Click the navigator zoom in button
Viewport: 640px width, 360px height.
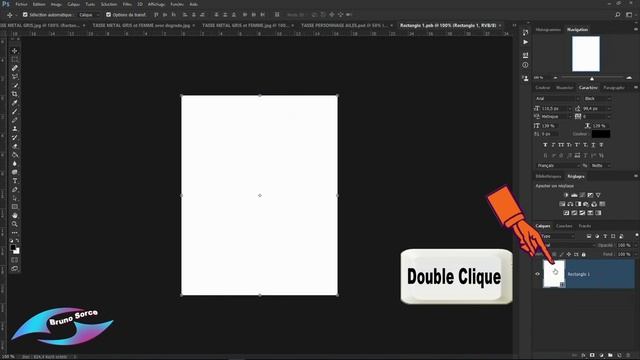(x=629, y=78)
